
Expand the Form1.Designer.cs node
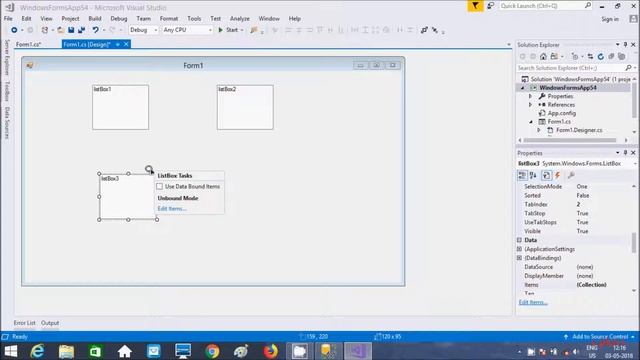539,130
